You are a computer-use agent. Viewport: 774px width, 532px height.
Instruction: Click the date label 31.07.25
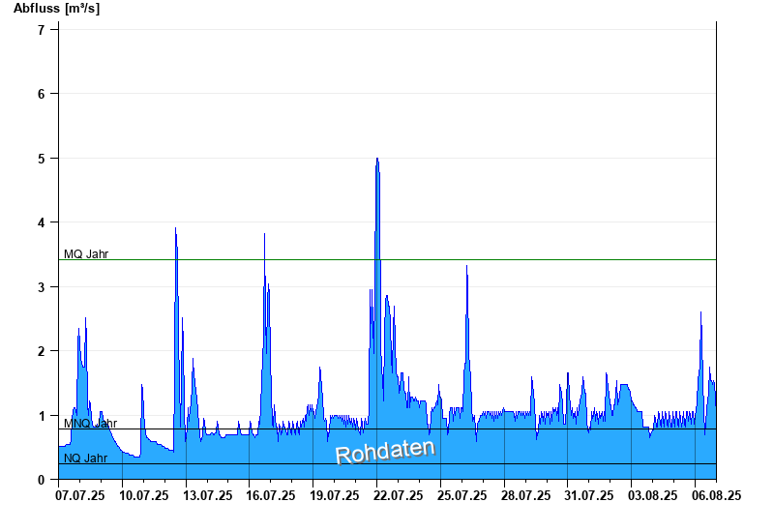(589, 495)
